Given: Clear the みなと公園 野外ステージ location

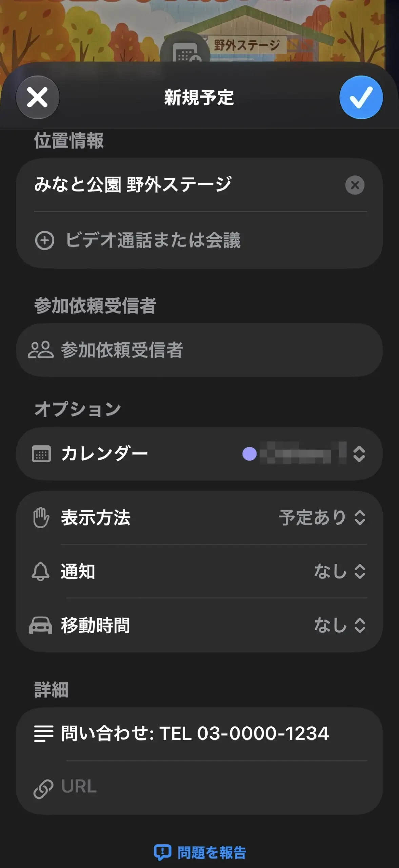Looking at the screenshot, I should (x=355, y=185).
